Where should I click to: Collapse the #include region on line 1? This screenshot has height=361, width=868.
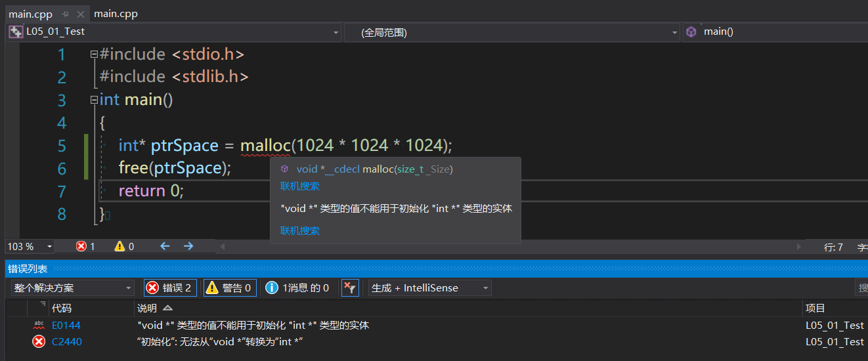pos(94,54)
